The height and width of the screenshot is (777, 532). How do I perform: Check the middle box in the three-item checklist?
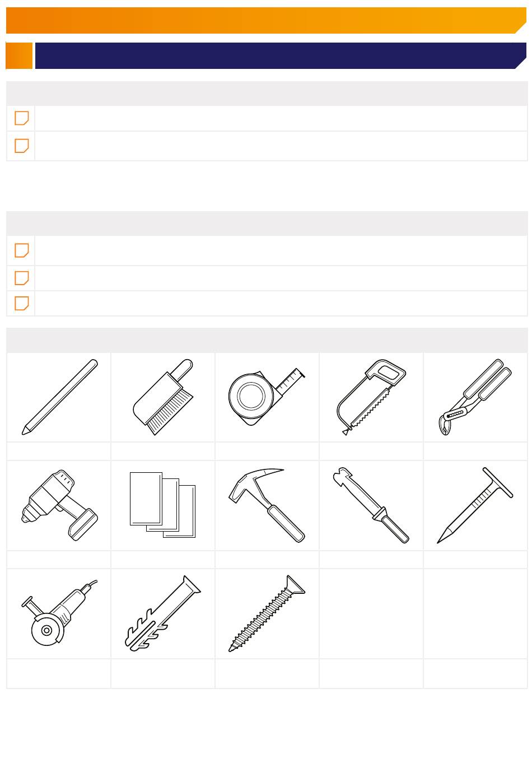[21, 278]
